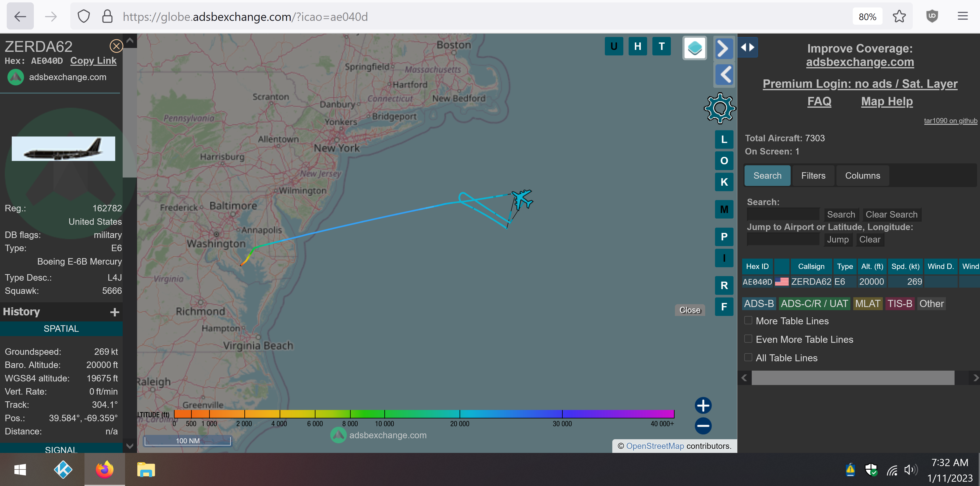Click the aircraft search input field
The height and width of the screenshot is (486, 980).
783,214
